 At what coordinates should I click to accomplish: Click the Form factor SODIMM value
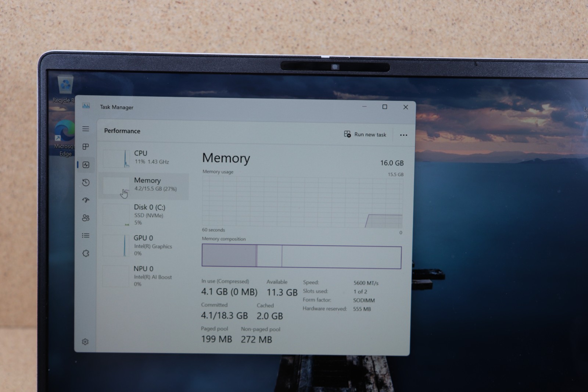tap(364, 300)
